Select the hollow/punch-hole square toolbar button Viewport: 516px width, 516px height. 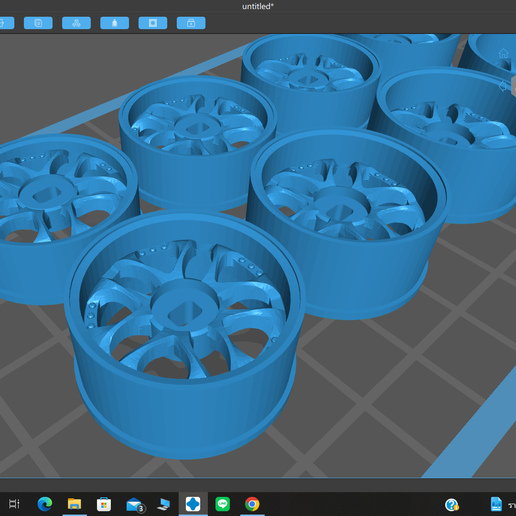[x=153, y=23]
